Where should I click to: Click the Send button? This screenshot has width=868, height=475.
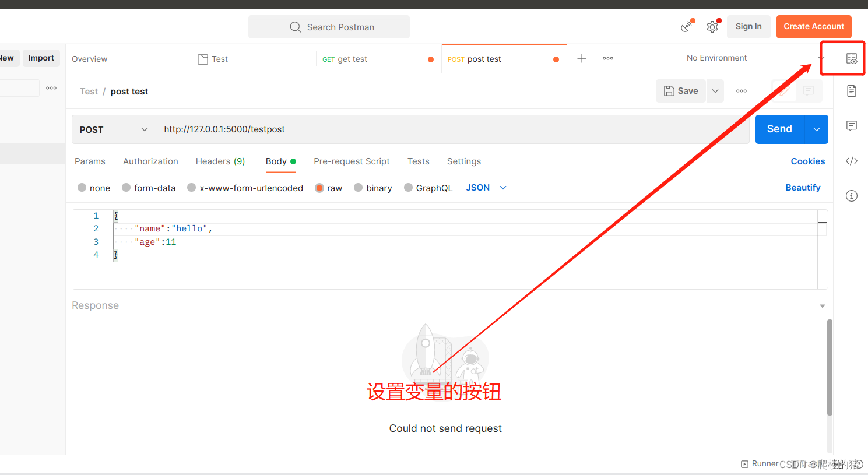tap(780, 129)
